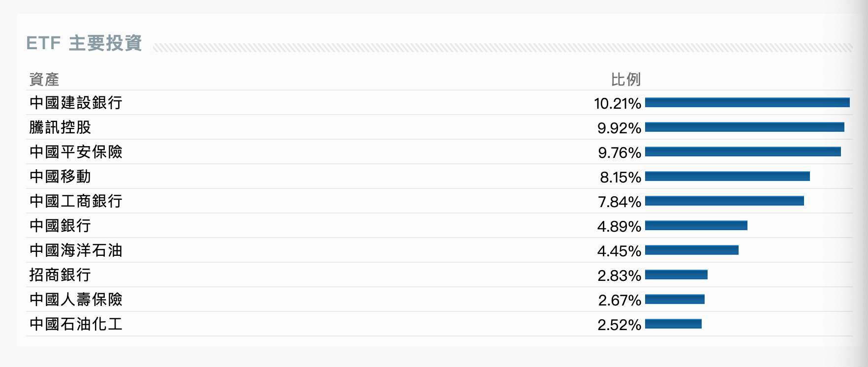
Task: Click the 中國人壽保險 asset name
Action: [76, 300]
